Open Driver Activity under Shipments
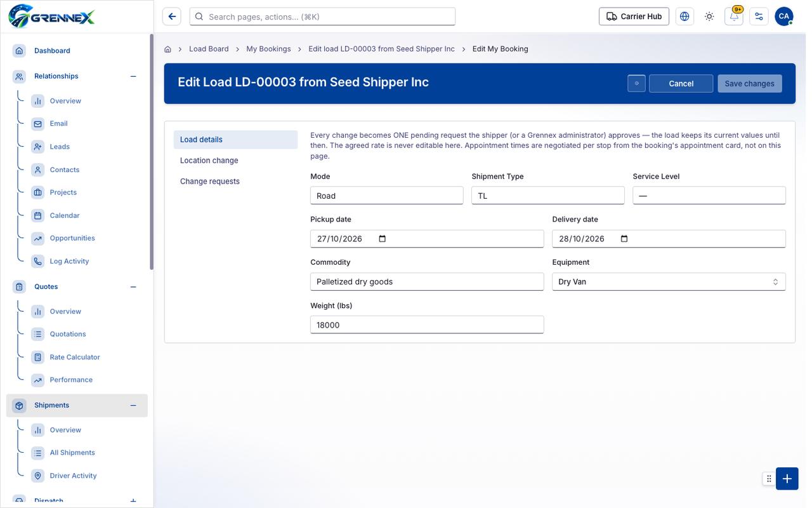The image size is (812, 508). [x=74, y=476]
